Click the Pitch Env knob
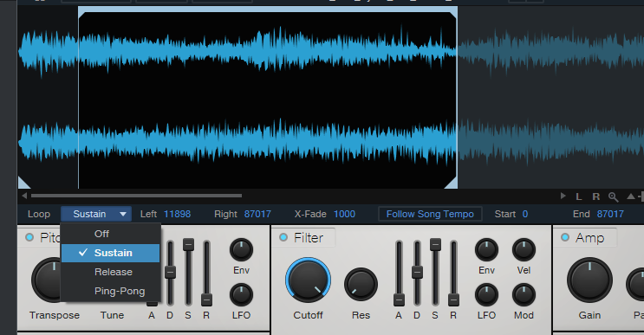 (x=241, y=249)
